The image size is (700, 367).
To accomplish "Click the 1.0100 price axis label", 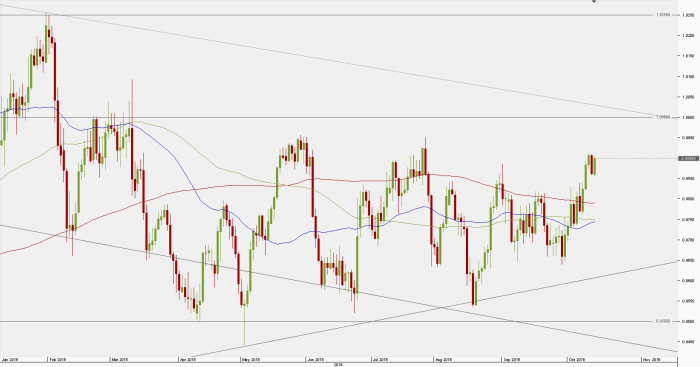I will coord(688,76).
